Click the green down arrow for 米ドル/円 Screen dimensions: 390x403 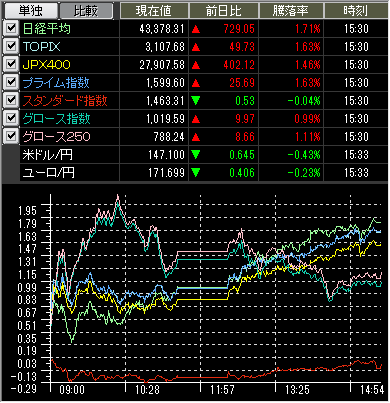(196, 155)
